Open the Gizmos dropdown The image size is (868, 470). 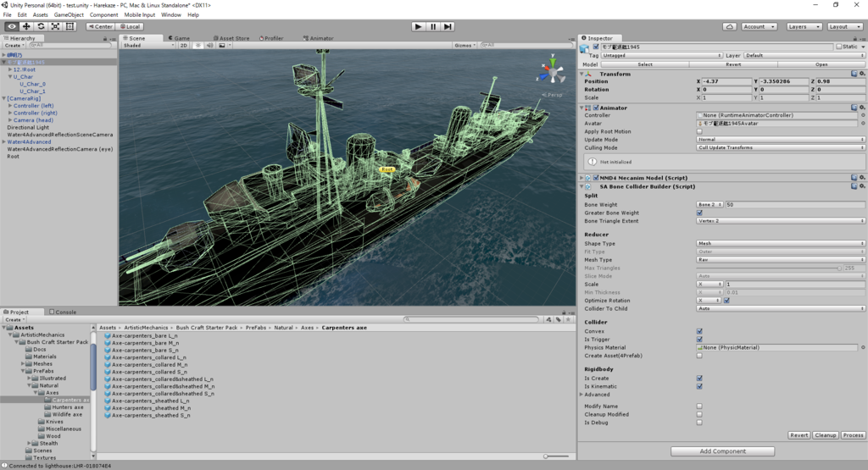[465, 46]
